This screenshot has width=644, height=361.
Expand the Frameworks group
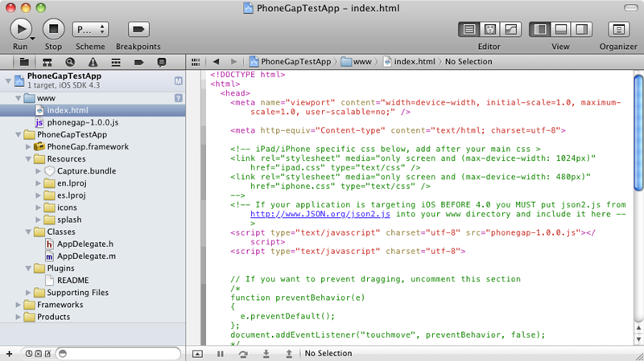click(18, 305)
